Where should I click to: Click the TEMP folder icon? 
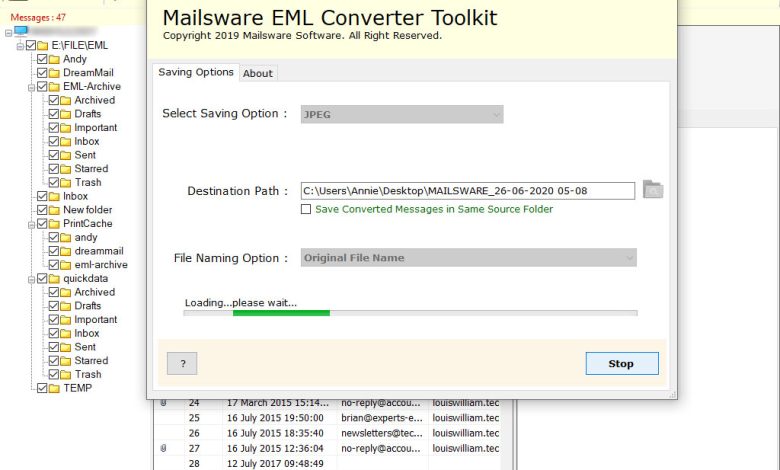54,388
